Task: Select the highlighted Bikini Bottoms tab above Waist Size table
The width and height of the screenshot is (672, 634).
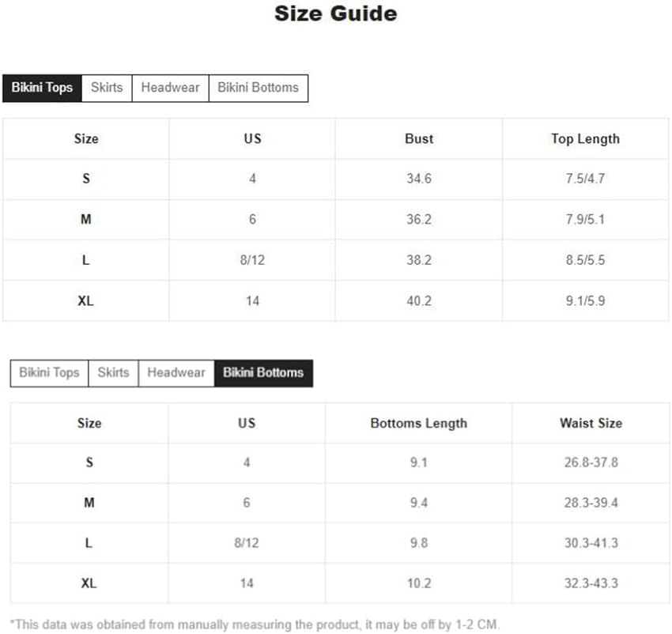Action: pos(263,373)
